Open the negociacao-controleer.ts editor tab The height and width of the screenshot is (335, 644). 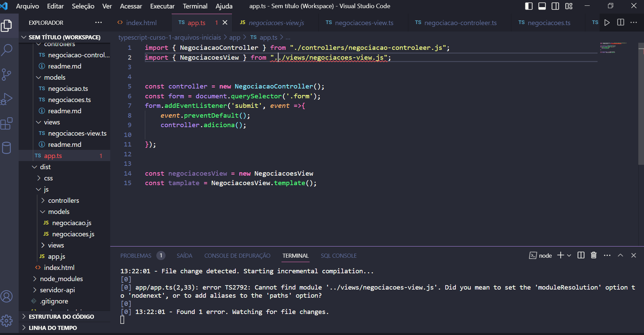(460, 23)
